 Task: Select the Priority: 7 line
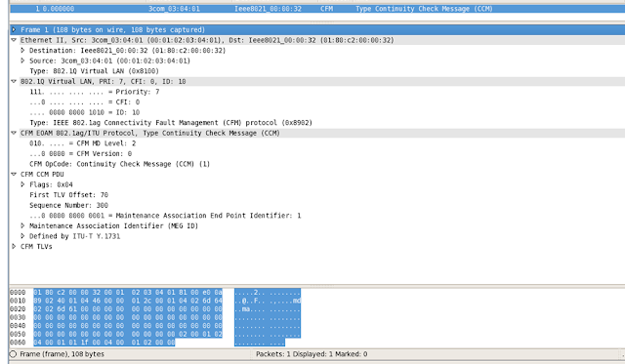click(95, 92)
